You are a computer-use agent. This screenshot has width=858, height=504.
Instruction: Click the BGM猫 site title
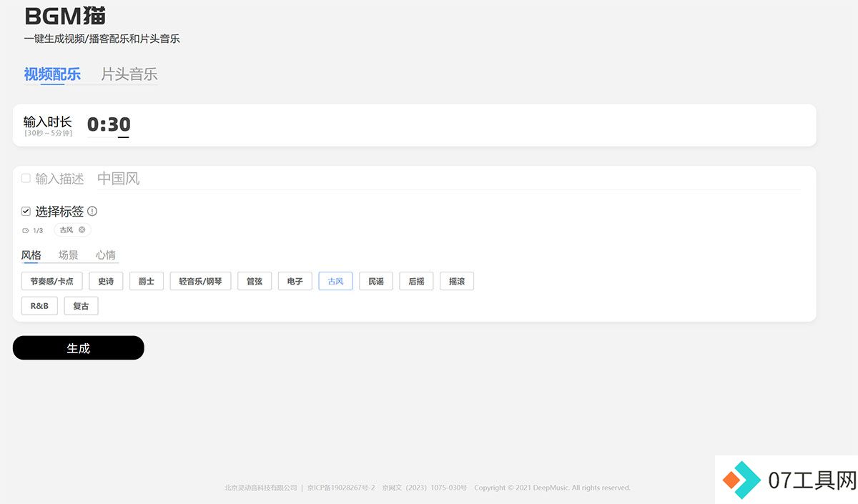tap(65, 16)
